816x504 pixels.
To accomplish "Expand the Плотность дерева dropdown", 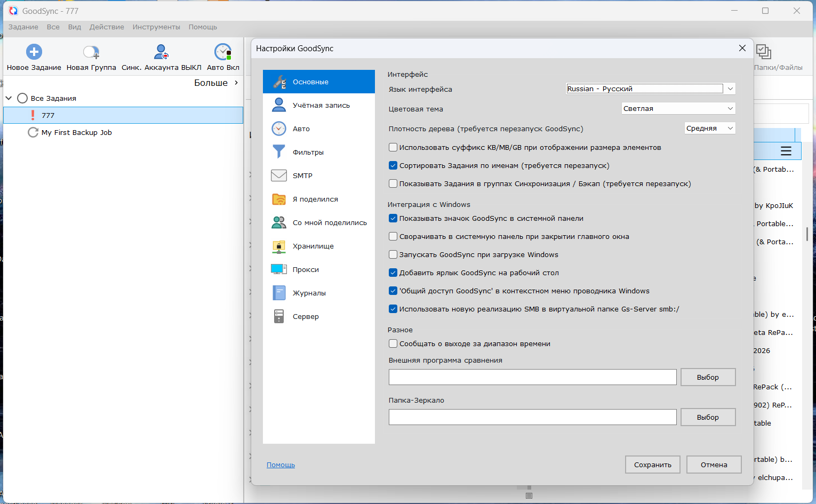I will [x=709, y=128].
